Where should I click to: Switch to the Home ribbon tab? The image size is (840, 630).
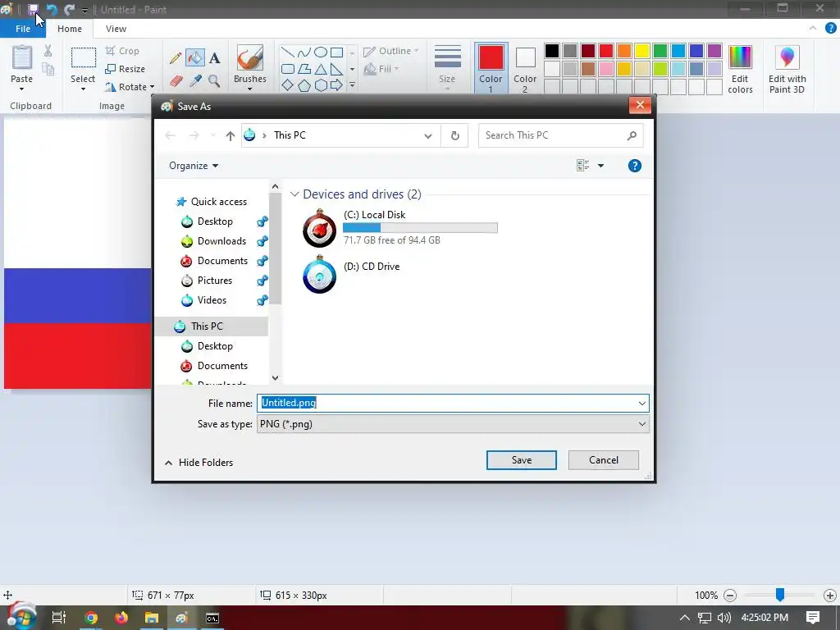(70, 29)
